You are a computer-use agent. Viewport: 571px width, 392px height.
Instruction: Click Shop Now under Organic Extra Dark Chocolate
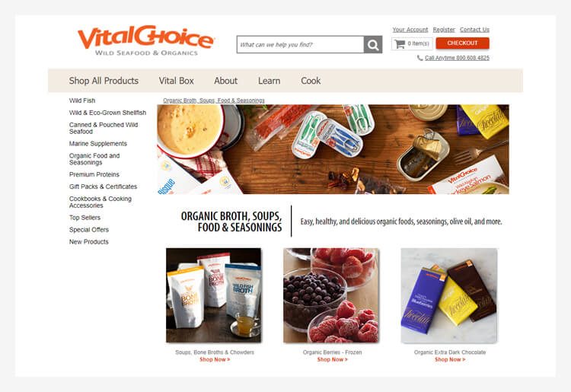[450, 359]
